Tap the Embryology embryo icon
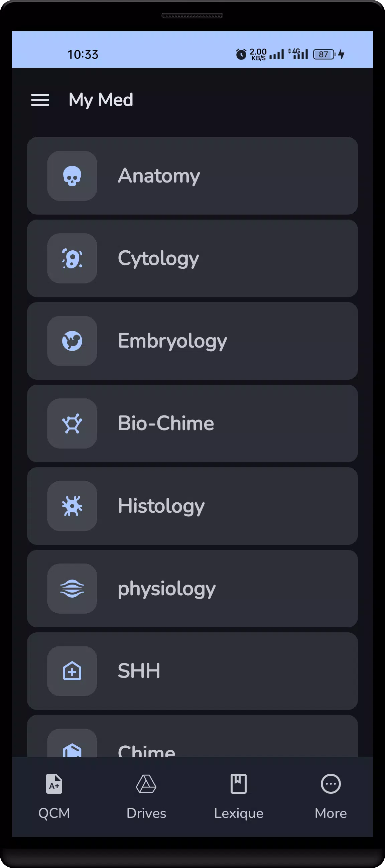 click(72, 341)
